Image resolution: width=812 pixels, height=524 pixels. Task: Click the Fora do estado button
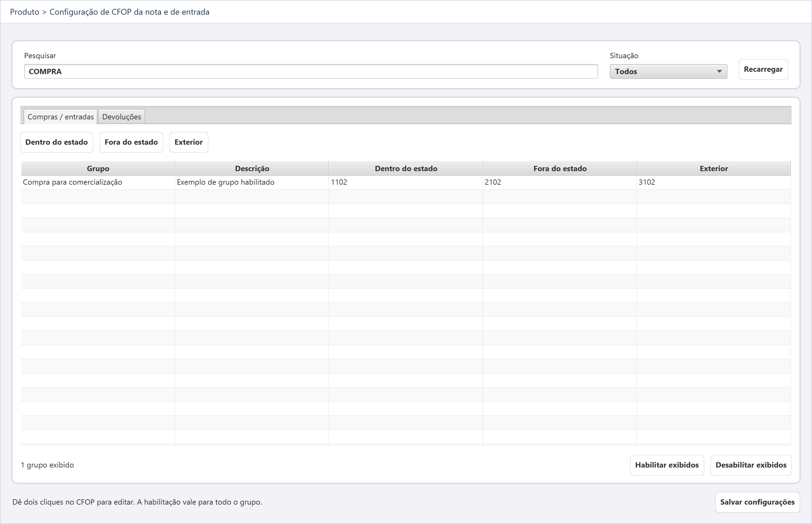(x=131, y=142)
